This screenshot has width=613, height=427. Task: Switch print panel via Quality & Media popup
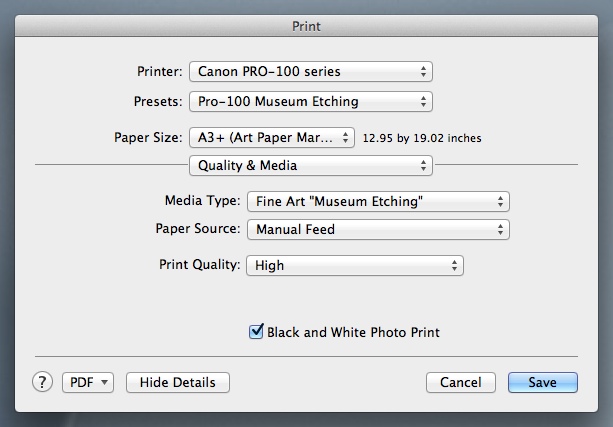310,165
